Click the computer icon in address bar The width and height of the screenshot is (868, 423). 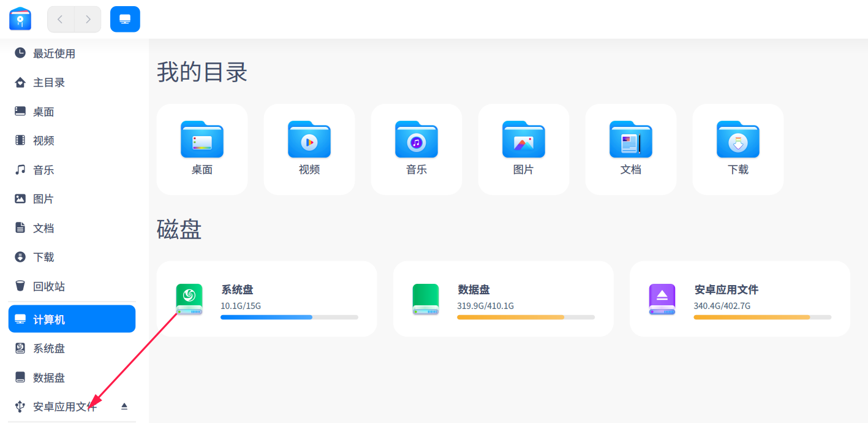pos(125,19)
